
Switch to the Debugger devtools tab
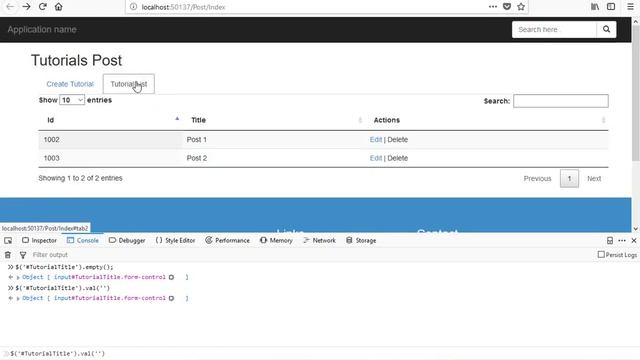(x=127, y=240)
